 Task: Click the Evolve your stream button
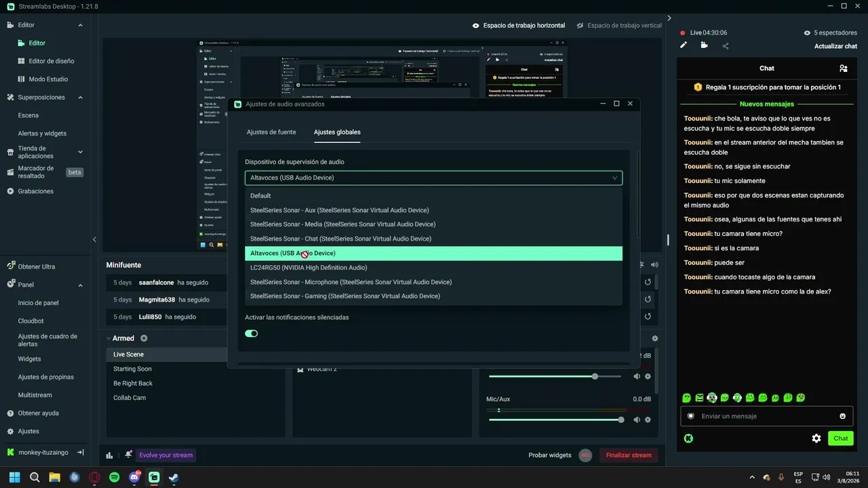166,455
